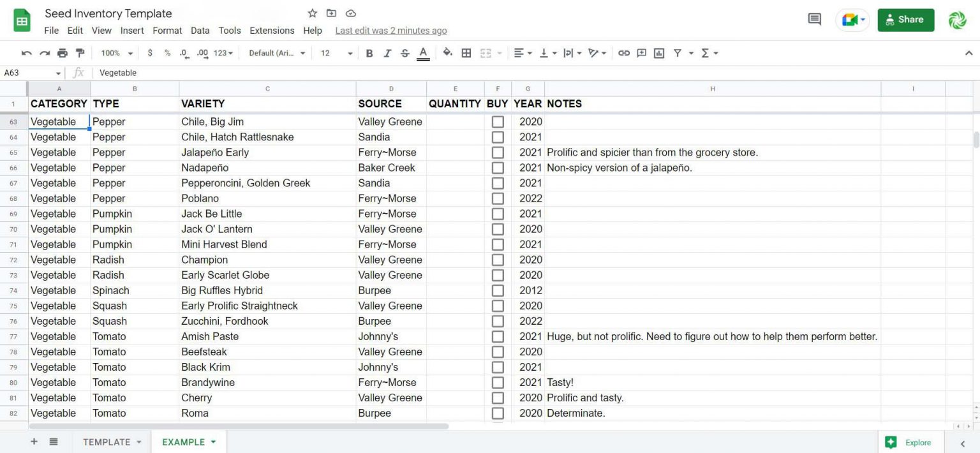Open the Functions (sum) tool

point(706,53)
